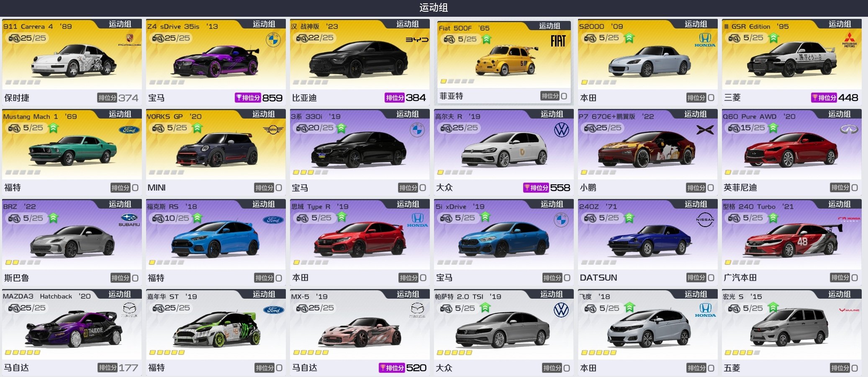Click the Porsche logo on 911 Carrera 4 card
The width and height of the screenshot is (868, 377).
tap(130, 40)
